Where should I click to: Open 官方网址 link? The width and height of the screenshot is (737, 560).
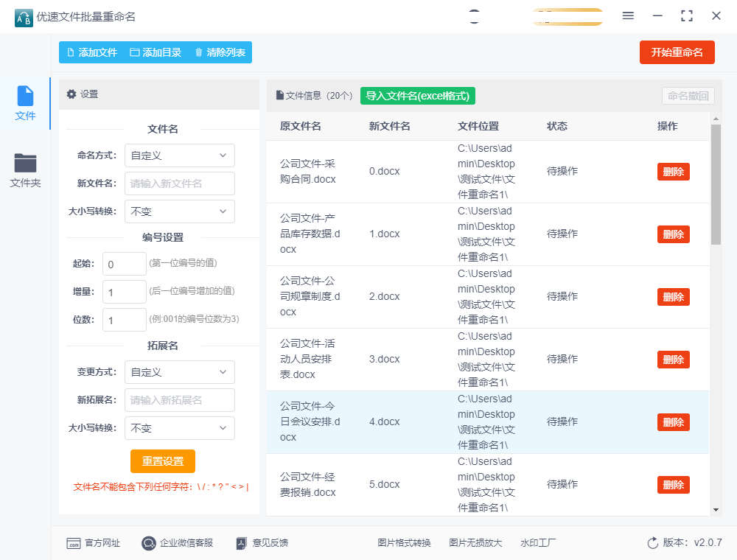93,543
